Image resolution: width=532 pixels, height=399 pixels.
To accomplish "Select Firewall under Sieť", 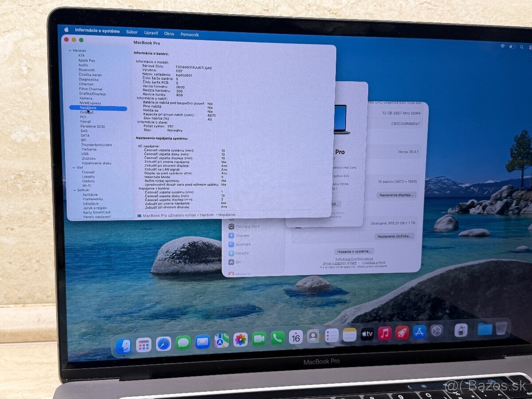I will pos(88,172).
